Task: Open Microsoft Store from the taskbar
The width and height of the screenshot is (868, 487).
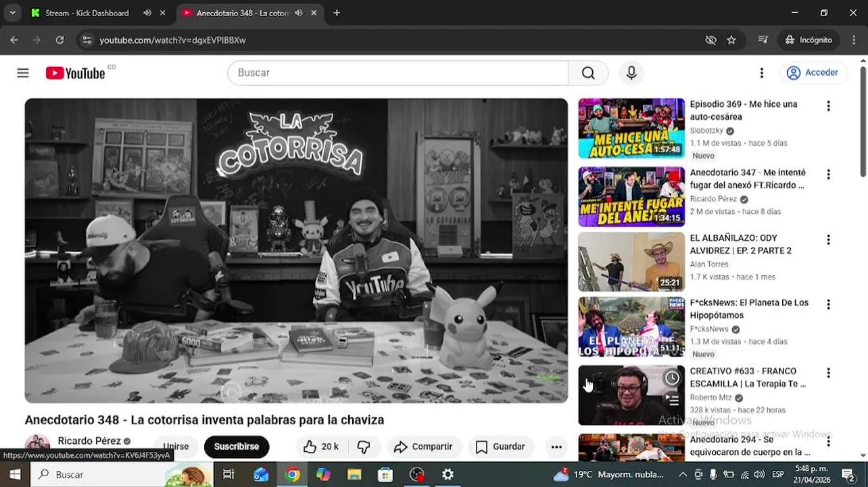Action: pyautogui.click(x=385, y=474)
